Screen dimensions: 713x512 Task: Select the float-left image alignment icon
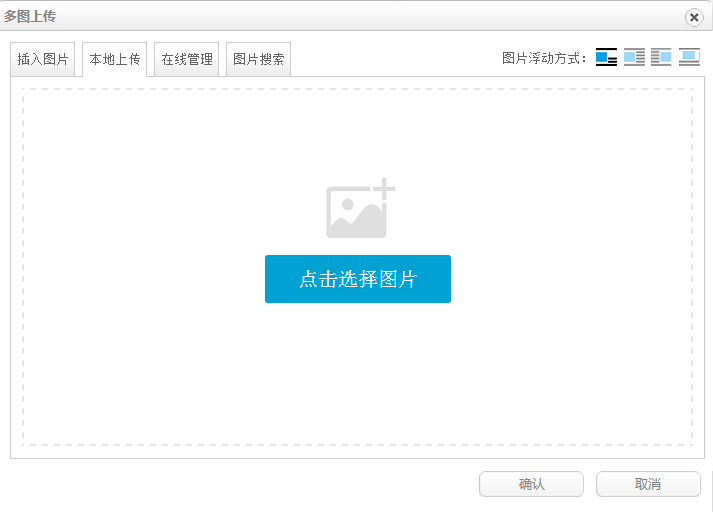pyautogui.click(x=634, y=57)
